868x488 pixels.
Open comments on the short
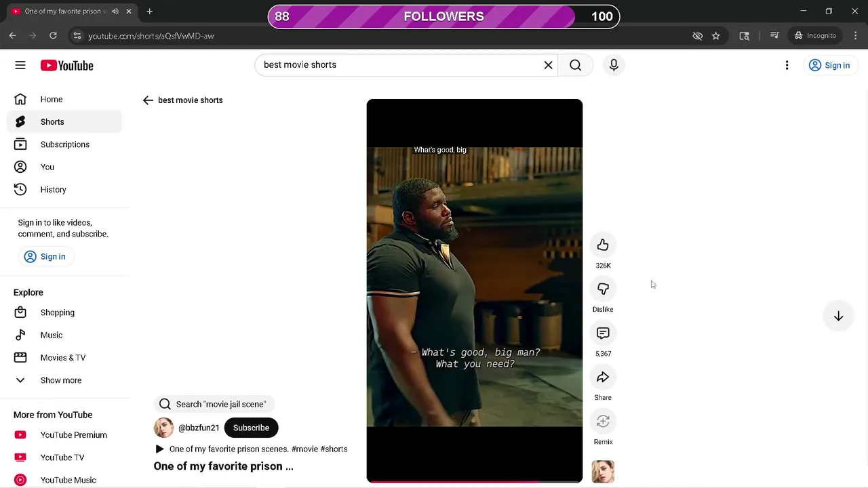click(603, 333)
